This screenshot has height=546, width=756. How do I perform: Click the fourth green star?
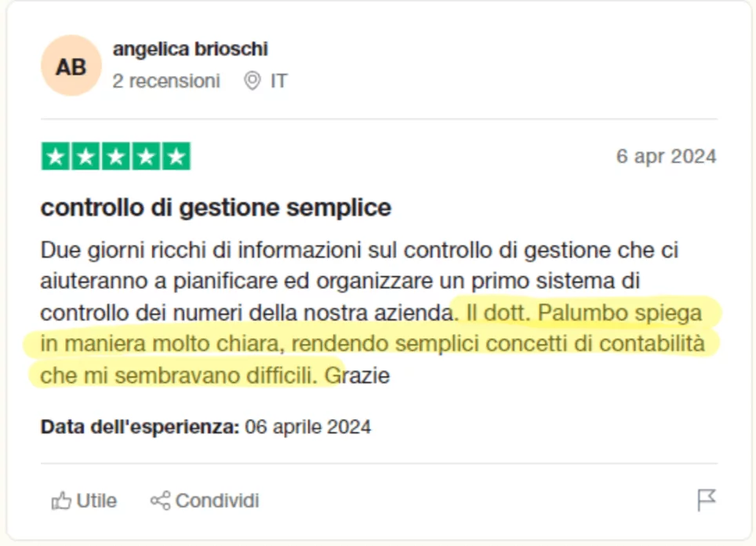click(x=146, y=157)
